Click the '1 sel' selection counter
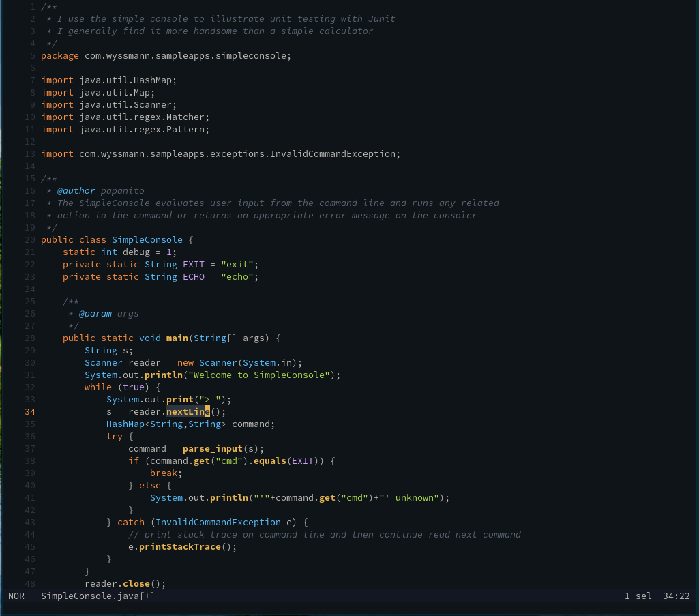 click(x=638, y=596)
